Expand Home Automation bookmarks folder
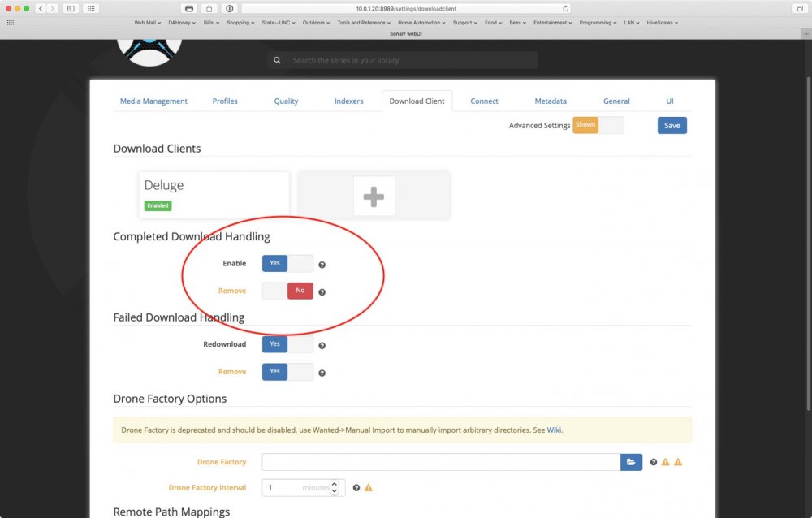The width and height of the screenshot is (812, 518). click(x=421, y=23)
